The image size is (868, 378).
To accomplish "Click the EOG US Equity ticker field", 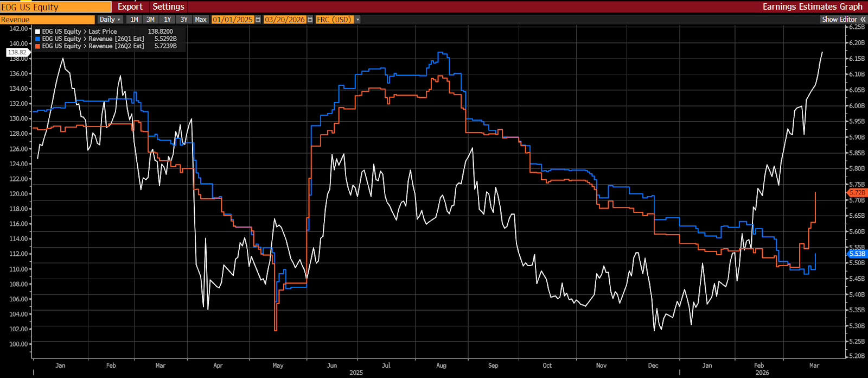I will point(55,7).
